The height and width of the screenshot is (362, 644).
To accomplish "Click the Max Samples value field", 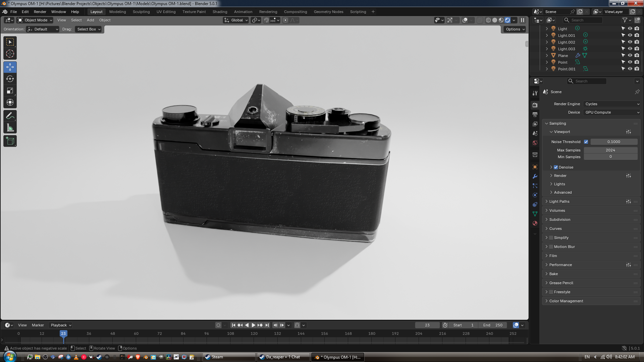I will pyautogui.click(x=610, y=150).
